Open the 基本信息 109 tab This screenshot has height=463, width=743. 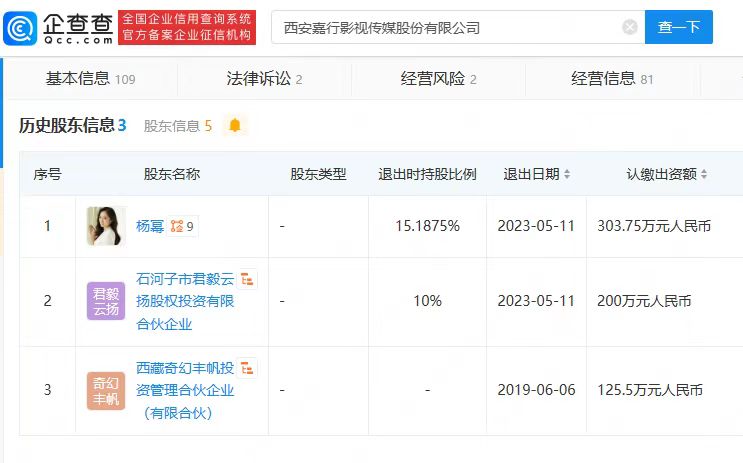point(91,79)
